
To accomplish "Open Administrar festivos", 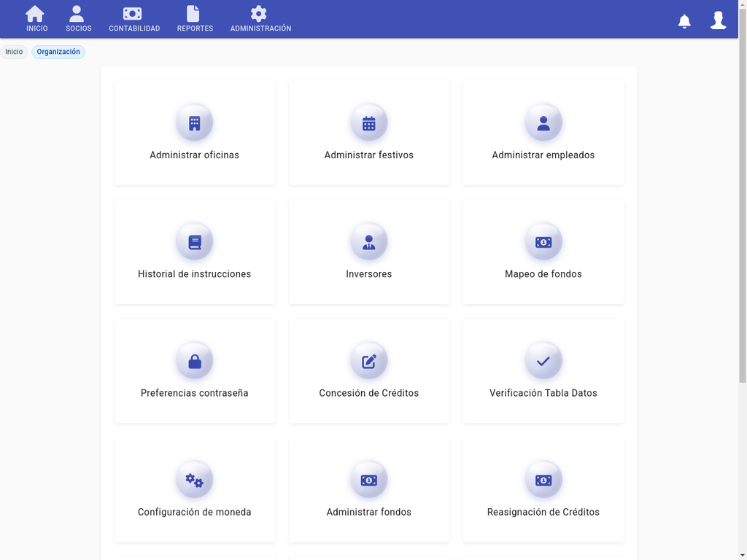I will click(x=368, y=133).
